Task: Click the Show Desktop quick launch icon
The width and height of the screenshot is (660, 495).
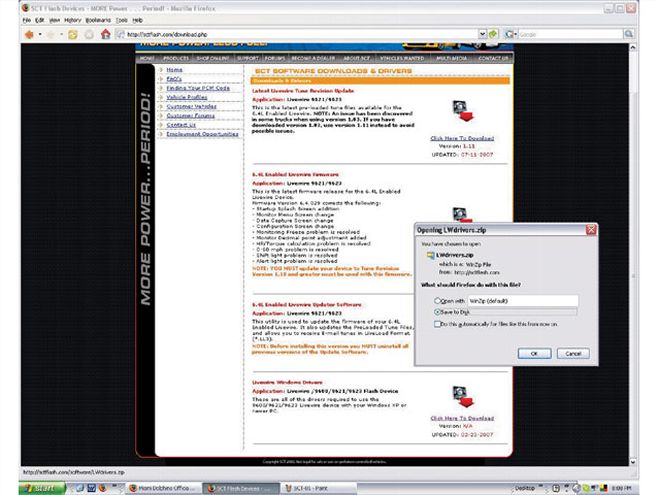Action: pyautogui.click(x=80, y=488)
